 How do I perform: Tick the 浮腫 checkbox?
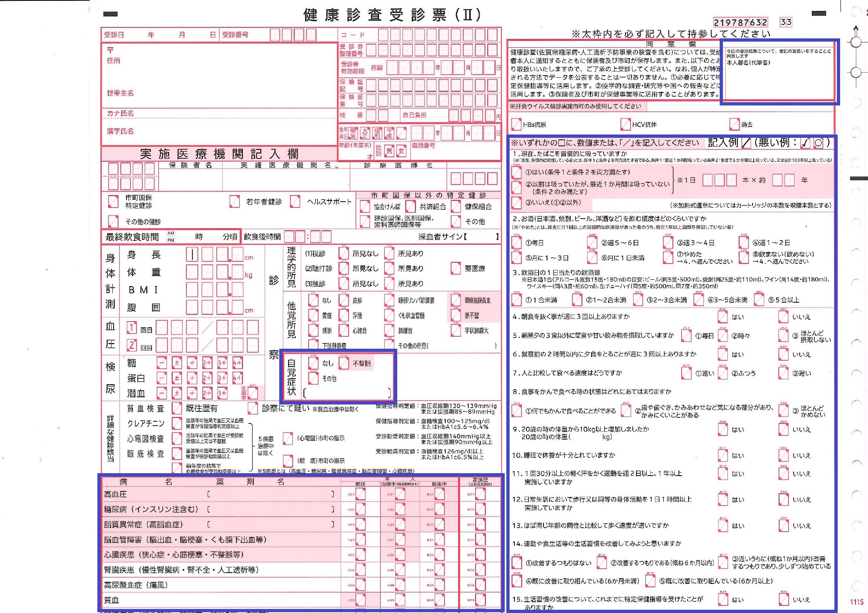343,315
